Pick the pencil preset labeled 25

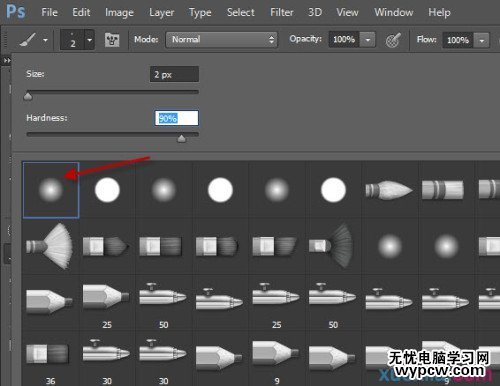(106, 303)
